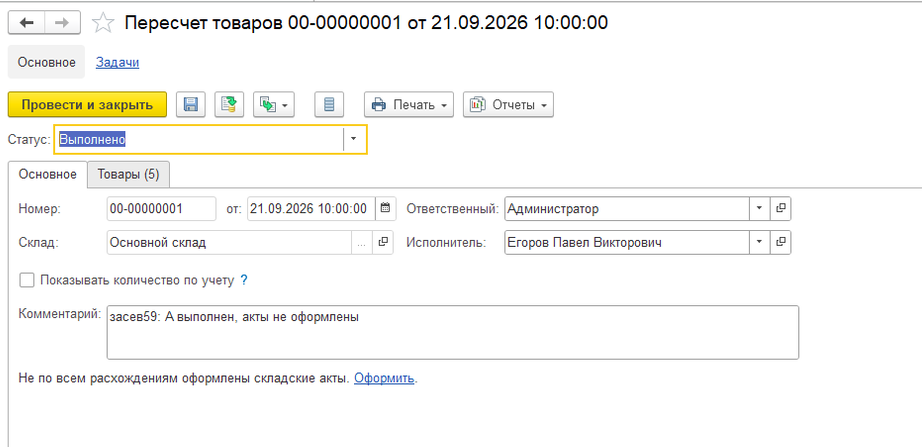Screen dimensions: 922x447
Task: Click the Провести и закрыть button
Action: [87, 105]
